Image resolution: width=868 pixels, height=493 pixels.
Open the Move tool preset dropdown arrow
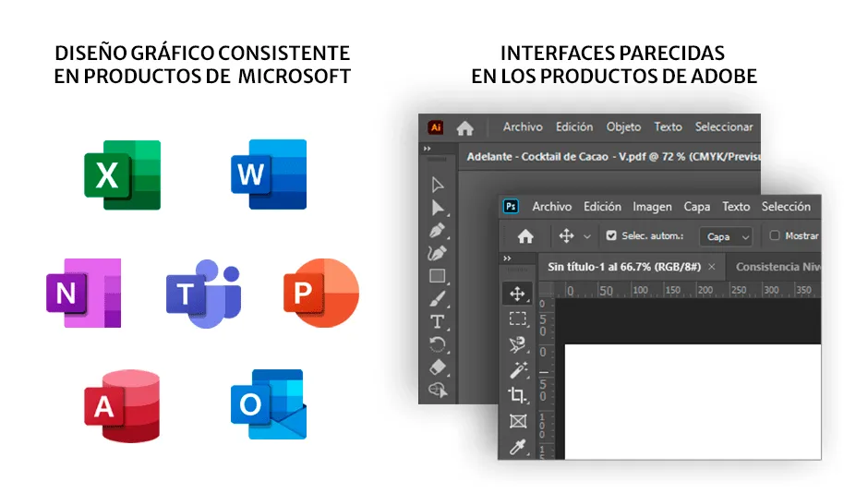[x=586, y=237]
